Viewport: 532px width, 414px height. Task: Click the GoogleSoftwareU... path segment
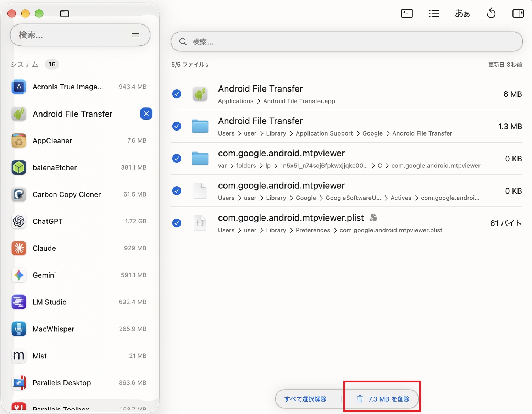pyautogui.click(x=353, y=198)
